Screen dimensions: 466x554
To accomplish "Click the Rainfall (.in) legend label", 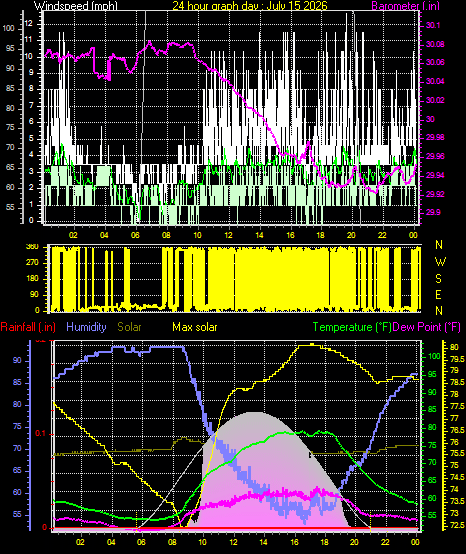I will pos(28,327).
